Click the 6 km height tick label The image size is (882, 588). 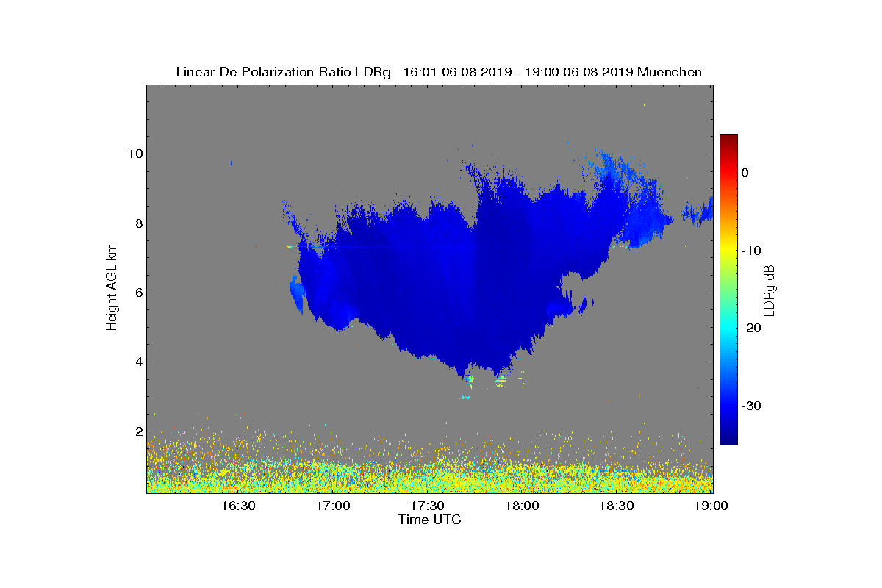click(137, 293)
